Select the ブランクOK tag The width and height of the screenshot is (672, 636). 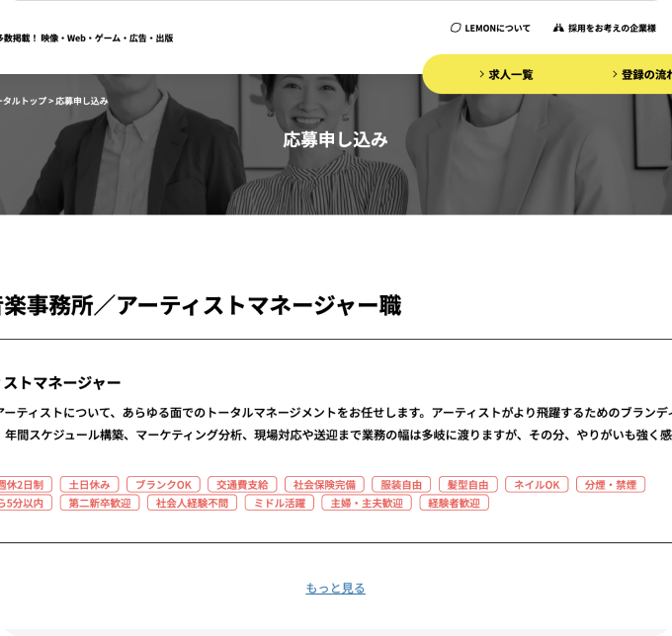click(x=163, y=485)
